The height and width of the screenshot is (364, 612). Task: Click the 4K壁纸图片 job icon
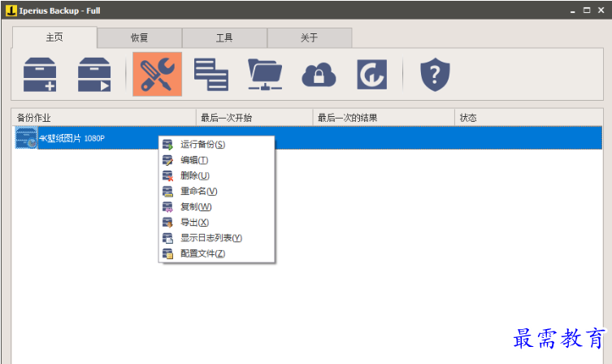click(x=26, y=138)
